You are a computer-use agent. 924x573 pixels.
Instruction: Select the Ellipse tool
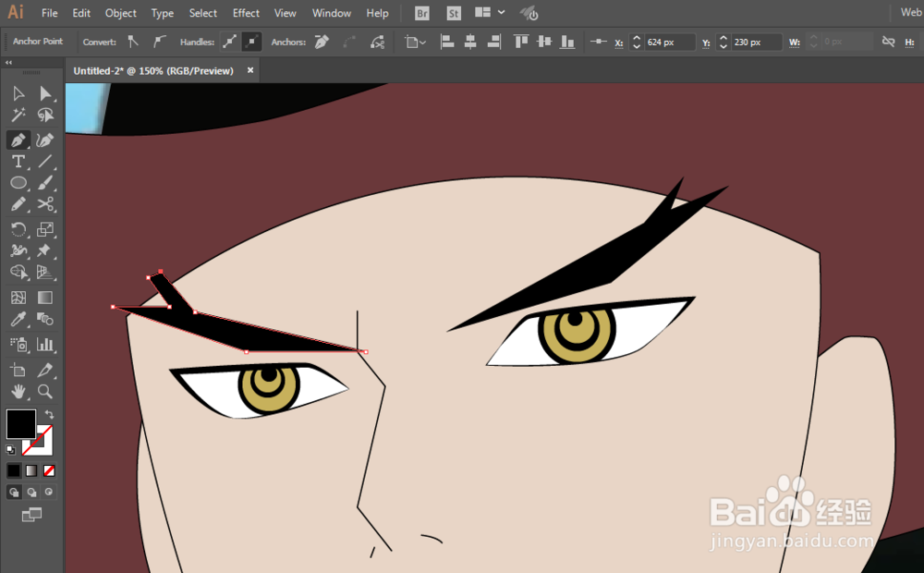(x=18, y=183)
